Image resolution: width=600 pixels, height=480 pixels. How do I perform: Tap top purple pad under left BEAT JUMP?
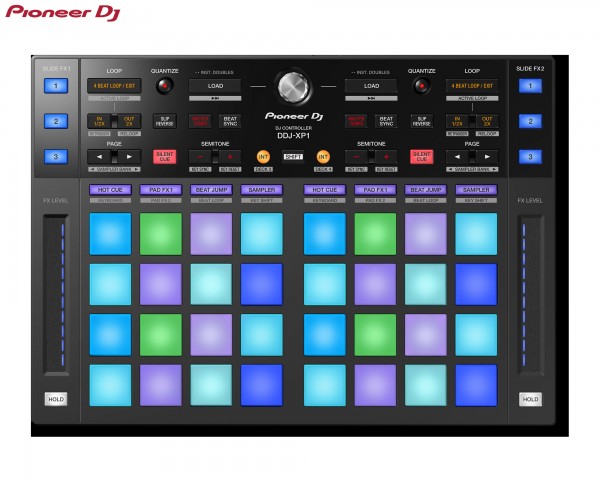pyautogui.click(x=211, y=234)
